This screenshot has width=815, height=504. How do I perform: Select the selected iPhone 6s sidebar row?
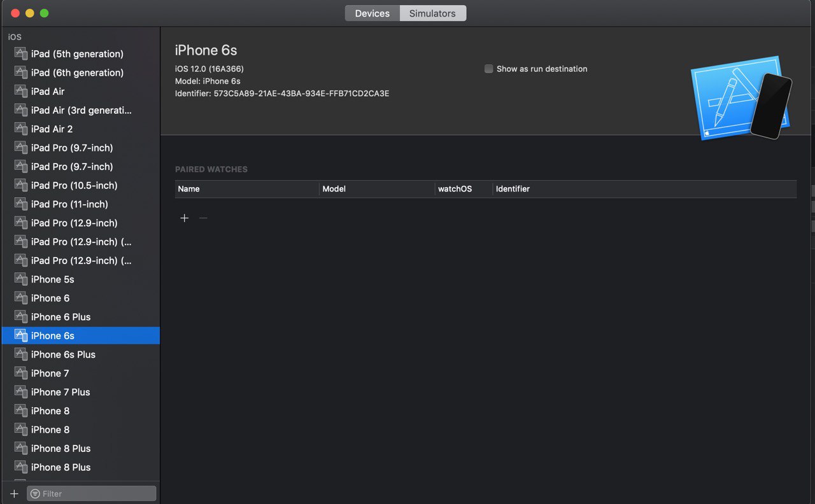point(81,335)
